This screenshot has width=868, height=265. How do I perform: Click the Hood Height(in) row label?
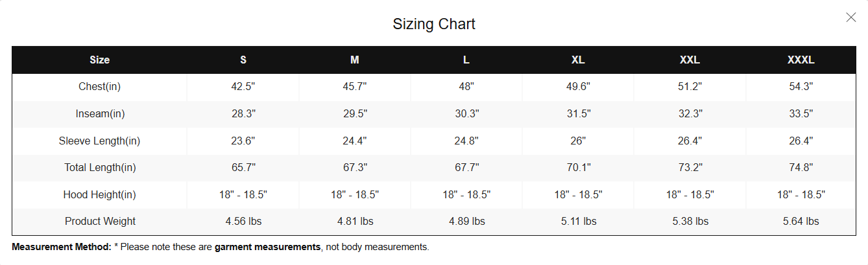point(100,194)
